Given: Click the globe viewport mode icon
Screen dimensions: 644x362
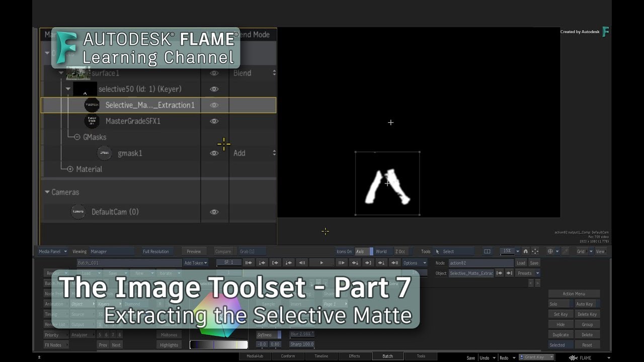Looking at the screenshot, I should [x=550, y=251].
